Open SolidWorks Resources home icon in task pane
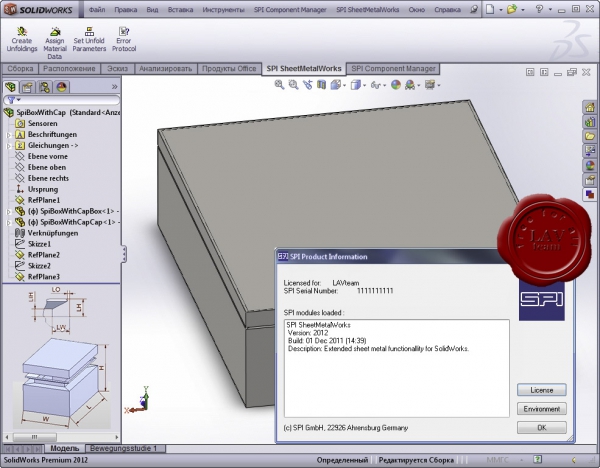The image size is (600, 468). (x=590, y=107)
